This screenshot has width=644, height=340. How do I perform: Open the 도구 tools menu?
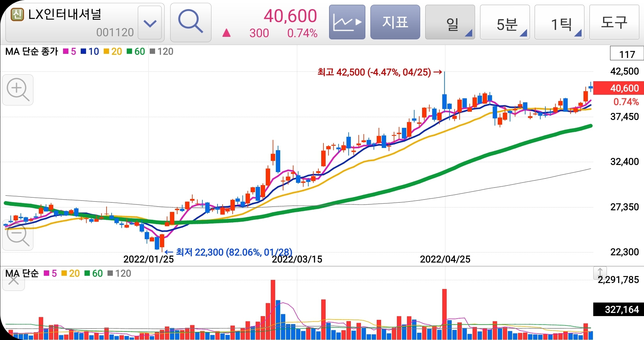click(x=614, y=22)
